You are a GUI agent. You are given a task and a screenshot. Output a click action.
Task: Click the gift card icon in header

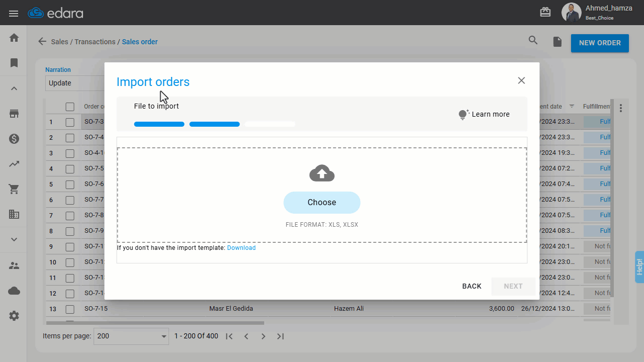click(x=545, y=12)
